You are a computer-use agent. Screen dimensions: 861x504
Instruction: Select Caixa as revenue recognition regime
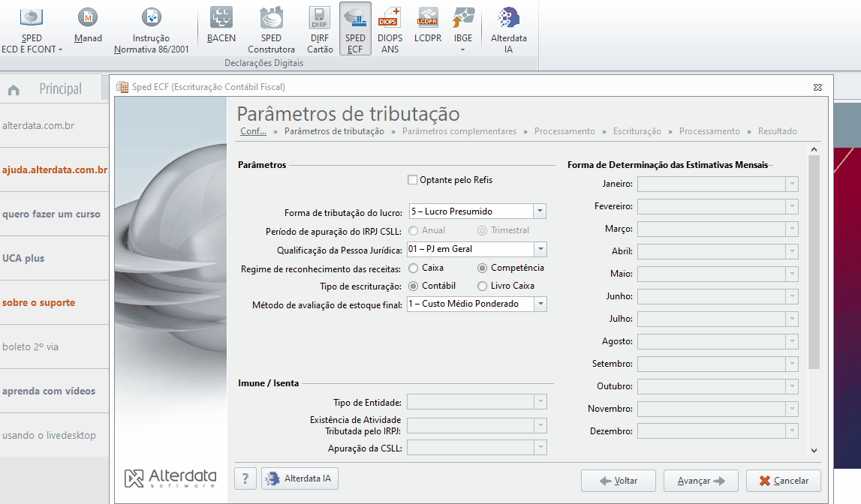point(414,268)
